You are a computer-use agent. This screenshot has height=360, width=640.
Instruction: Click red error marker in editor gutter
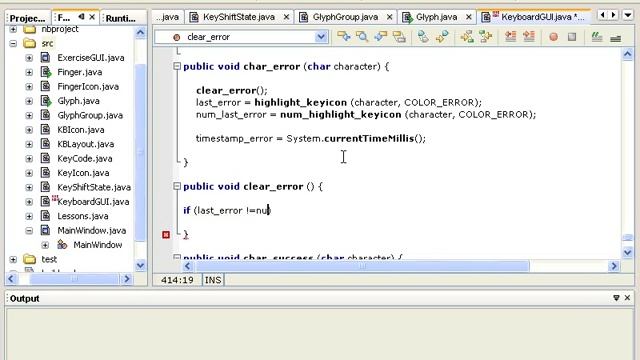[x=166, y=235]
